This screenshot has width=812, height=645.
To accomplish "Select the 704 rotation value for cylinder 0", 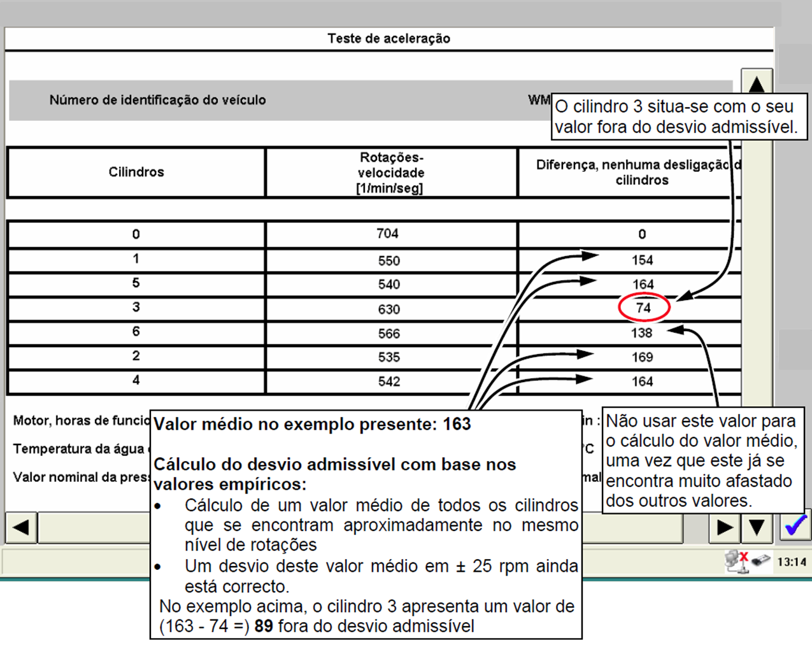I will (x=388, y=234).
